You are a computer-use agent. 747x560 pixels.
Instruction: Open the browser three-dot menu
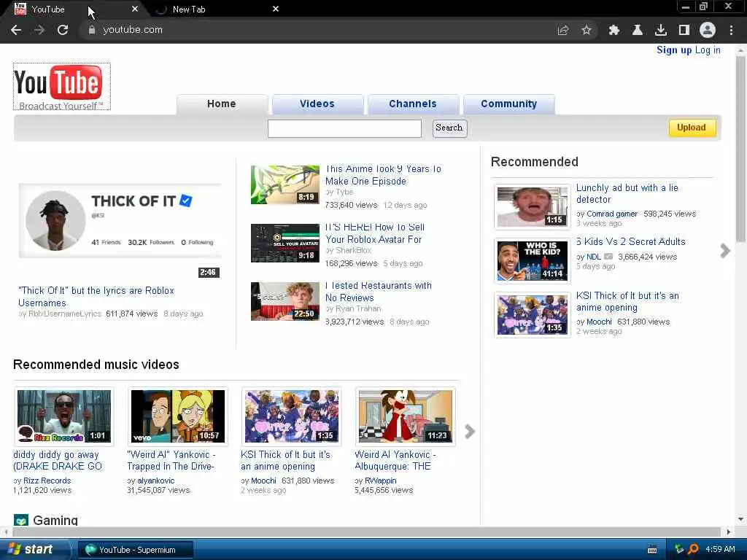(x=731, y=31)
